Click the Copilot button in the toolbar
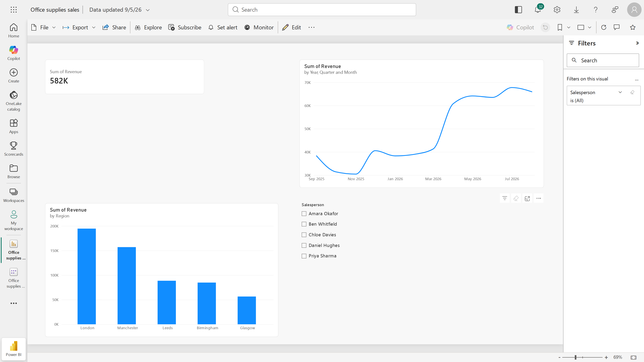This screenshot has height=362, width=644. (x=520, y=28)
